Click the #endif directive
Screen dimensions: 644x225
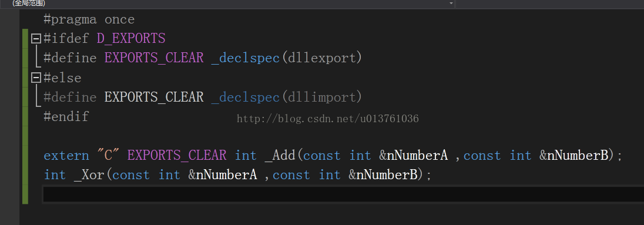point(66,116)
